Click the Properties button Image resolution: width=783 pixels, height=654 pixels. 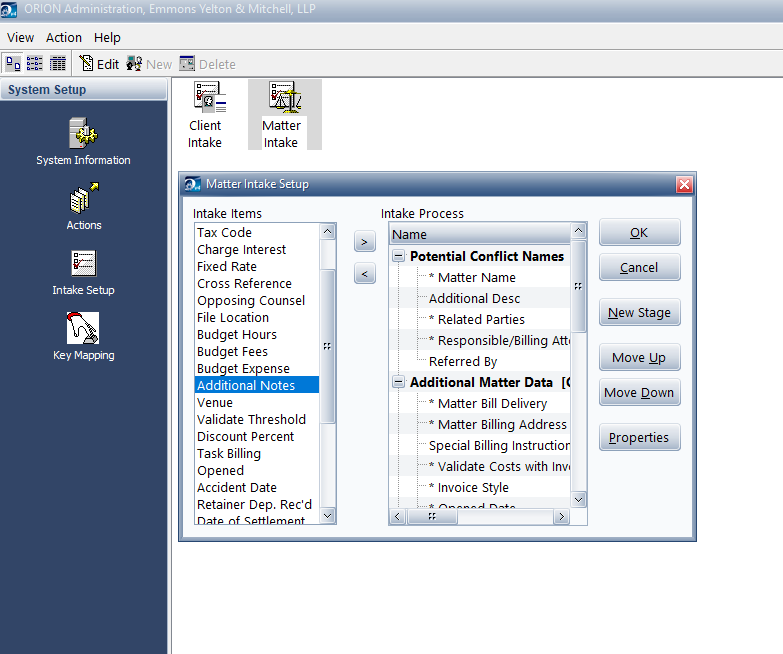pos(639,437)
